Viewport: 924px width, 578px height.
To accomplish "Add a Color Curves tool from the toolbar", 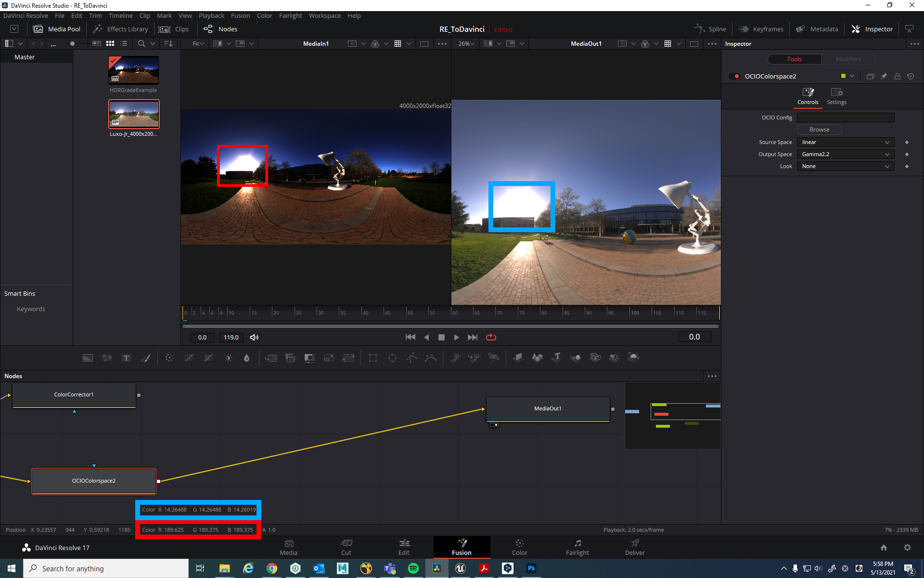I will click(x=189, y=358).
